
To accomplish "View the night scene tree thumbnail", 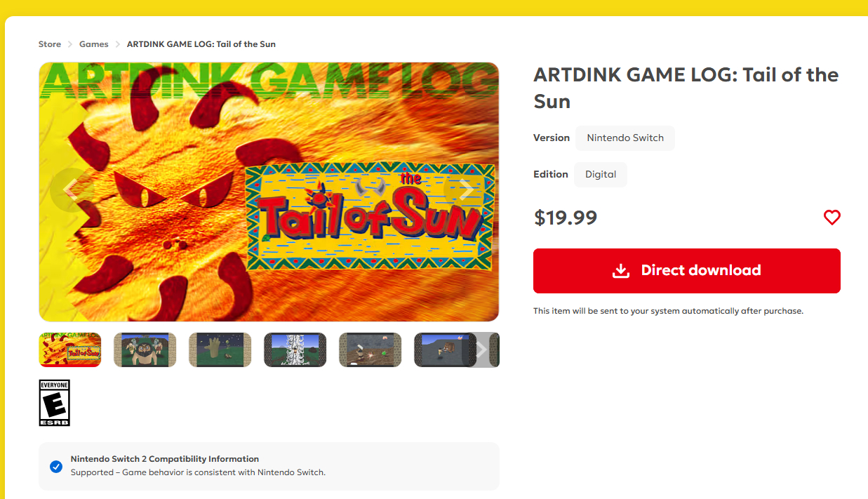I will pyautogui.click(x=220, y=350).
